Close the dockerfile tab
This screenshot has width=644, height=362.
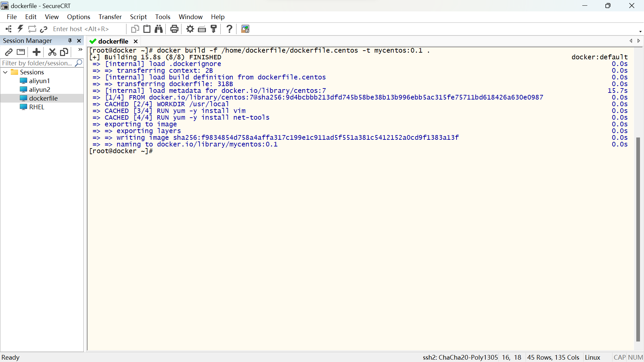(136, 41)
